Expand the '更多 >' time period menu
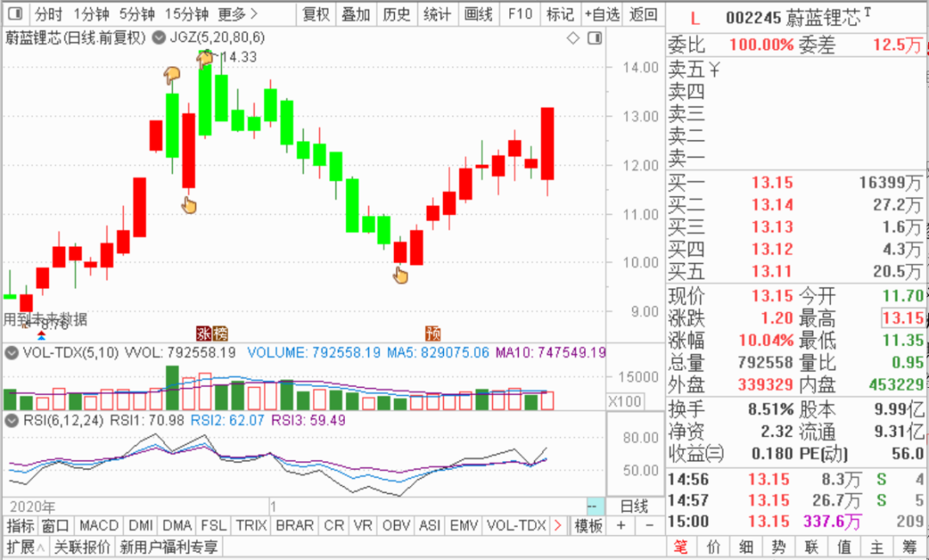Viewport: 929px width, 560px height. pyautogui.click(x=237, y=14)
